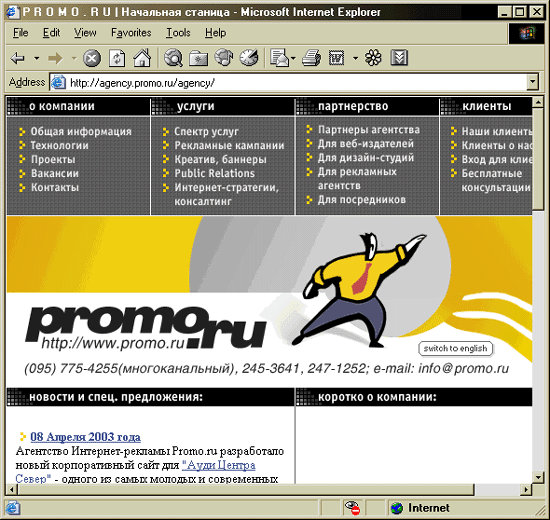Open the Партнеры агентства link
The width and height of the screenshot is (550, 520).
[x=369, y=130]
